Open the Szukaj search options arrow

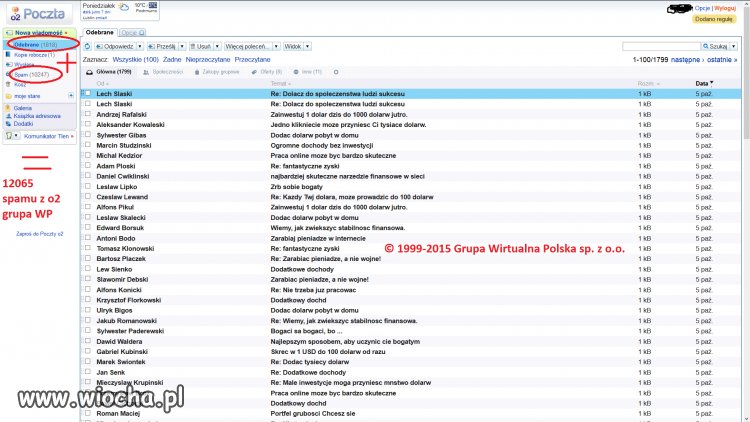(x=733, y=46)
